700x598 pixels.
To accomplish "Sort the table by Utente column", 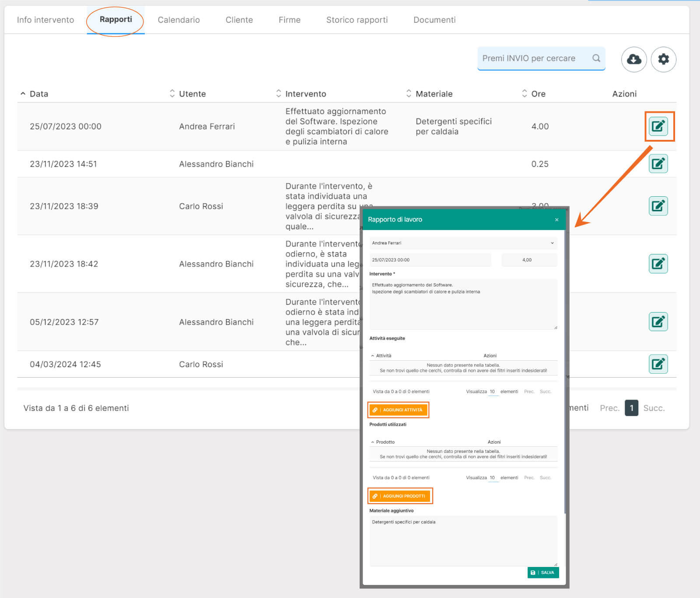I will click(192, 94).
